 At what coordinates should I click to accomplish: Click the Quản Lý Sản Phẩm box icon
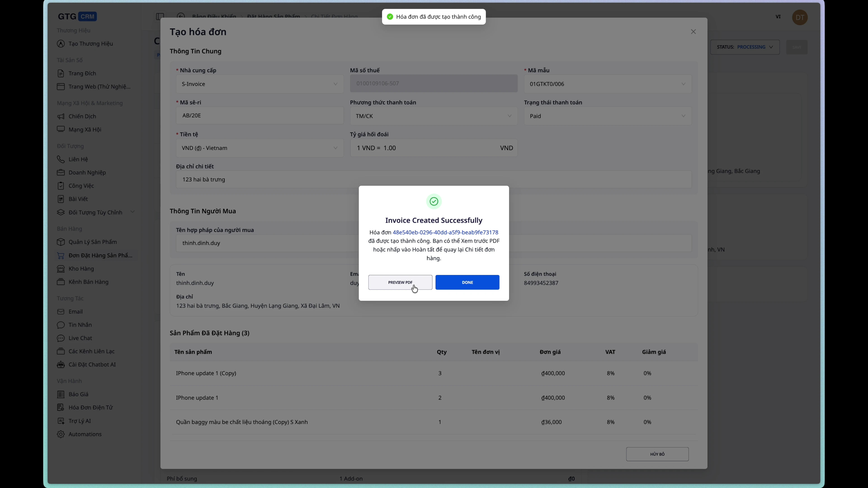click(x=61, y=242)
